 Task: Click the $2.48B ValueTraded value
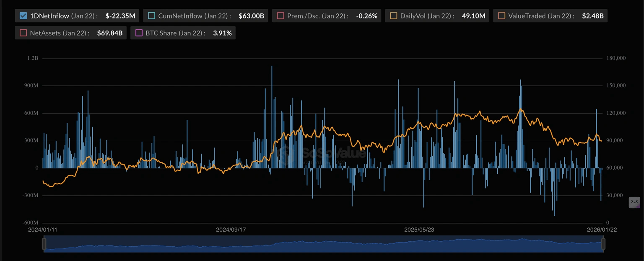click(593, 16)
